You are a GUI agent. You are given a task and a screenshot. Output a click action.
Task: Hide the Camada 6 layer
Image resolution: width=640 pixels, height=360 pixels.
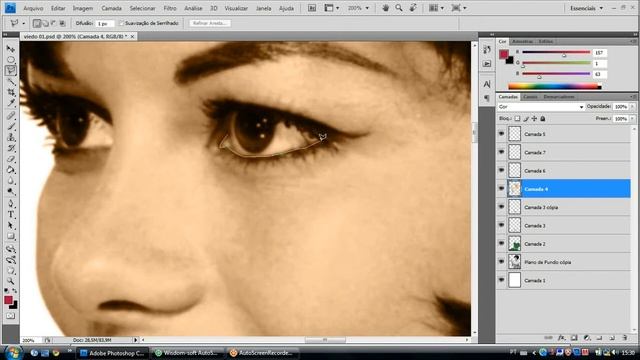click(x=501, y=171)
